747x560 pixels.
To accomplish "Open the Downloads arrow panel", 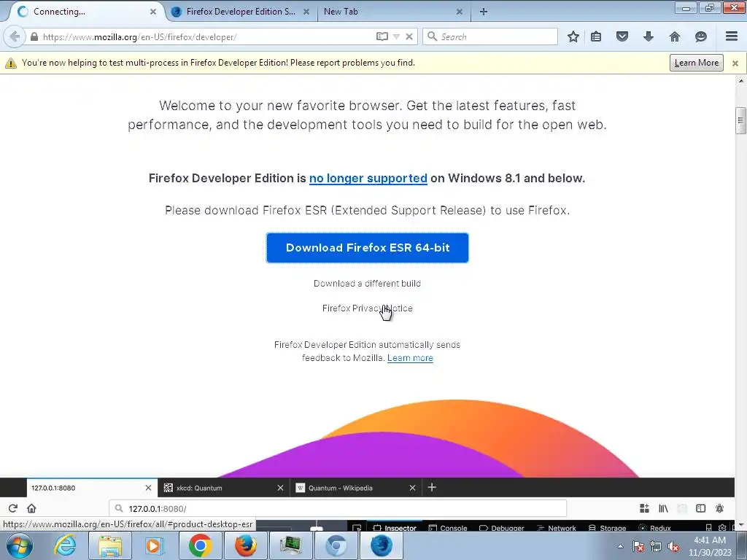I will 649,36.
